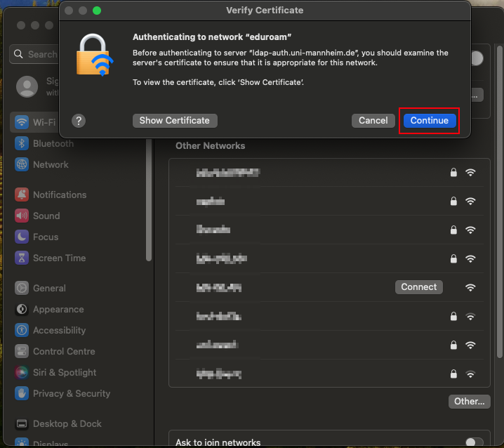Open the Network sidebar item

(x=42, y=164)
